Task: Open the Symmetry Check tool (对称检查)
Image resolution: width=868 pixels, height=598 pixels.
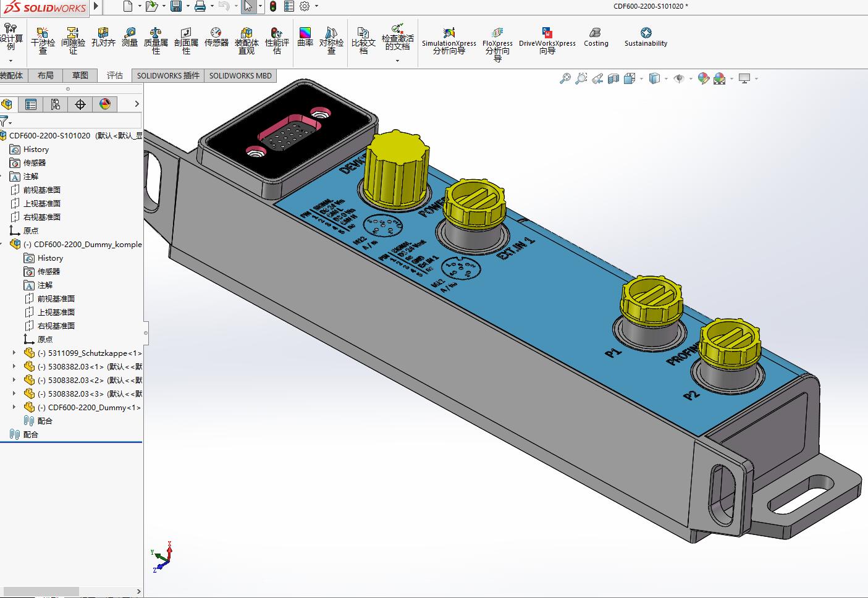Action: [331, 40]
